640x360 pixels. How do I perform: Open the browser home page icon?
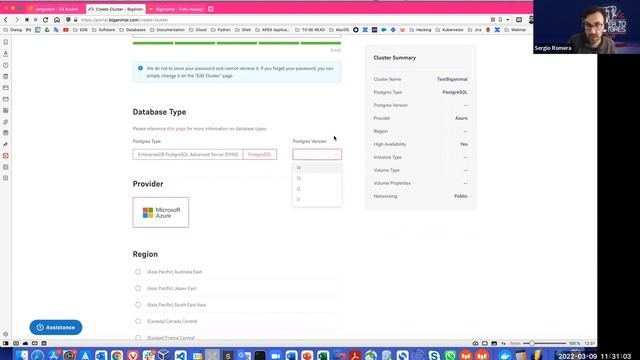(57, 20)
